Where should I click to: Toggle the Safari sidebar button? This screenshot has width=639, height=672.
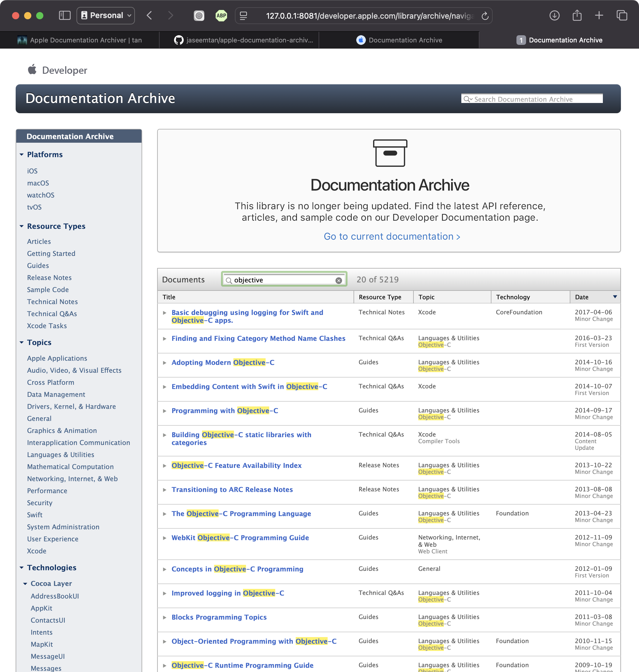[65, 16]
